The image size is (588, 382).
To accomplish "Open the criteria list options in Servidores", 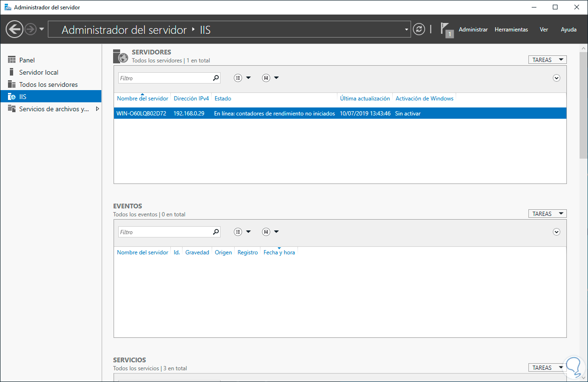I will (x=242, y=78).
